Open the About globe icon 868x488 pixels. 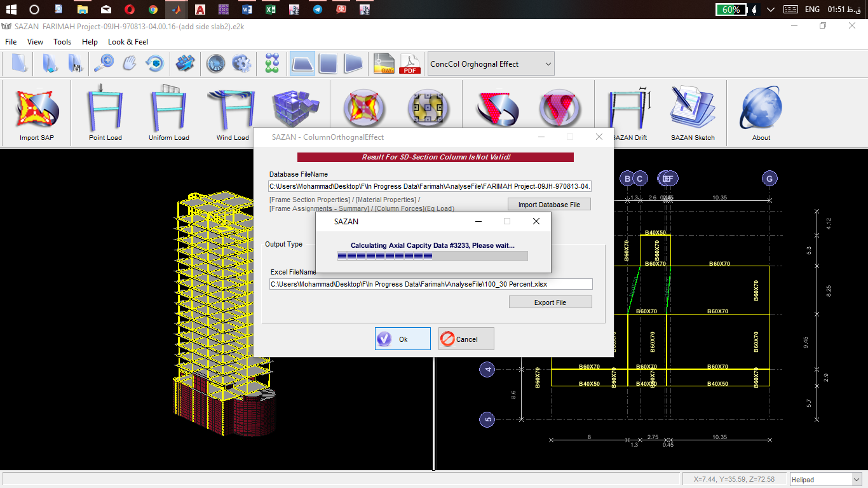click(761, 110)
